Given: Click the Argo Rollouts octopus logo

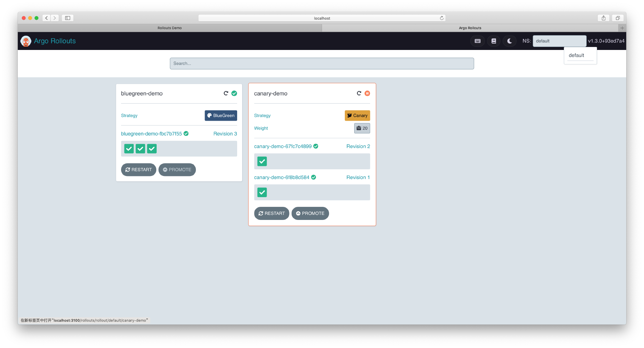Looking at the screenshot, I should click(26, 41).
